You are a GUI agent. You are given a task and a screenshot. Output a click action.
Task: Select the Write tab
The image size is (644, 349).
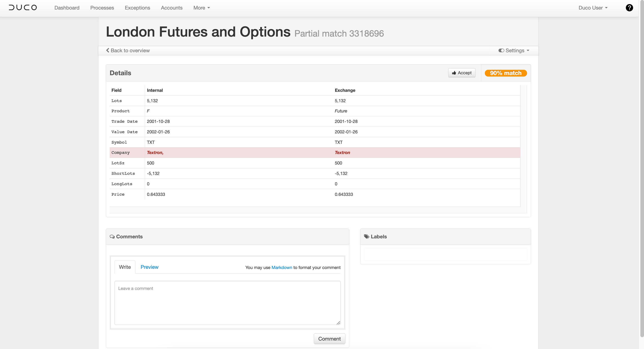124,267
